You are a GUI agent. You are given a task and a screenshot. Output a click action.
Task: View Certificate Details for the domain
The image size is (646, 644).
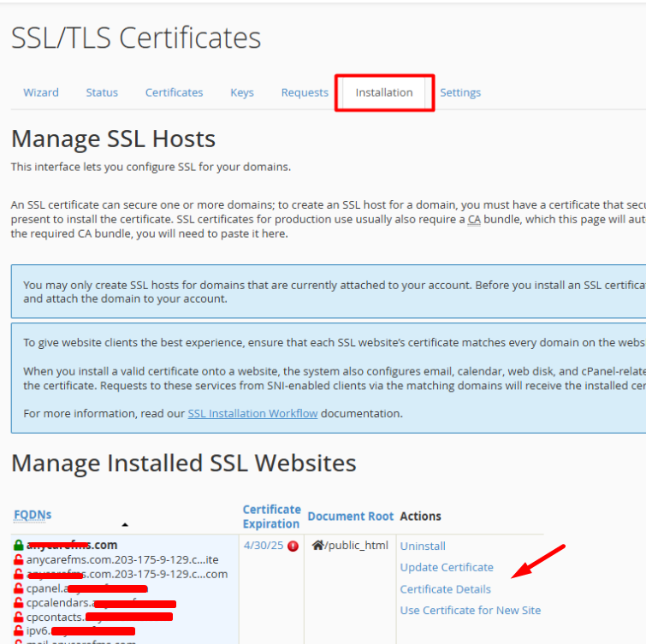[446, 589]
